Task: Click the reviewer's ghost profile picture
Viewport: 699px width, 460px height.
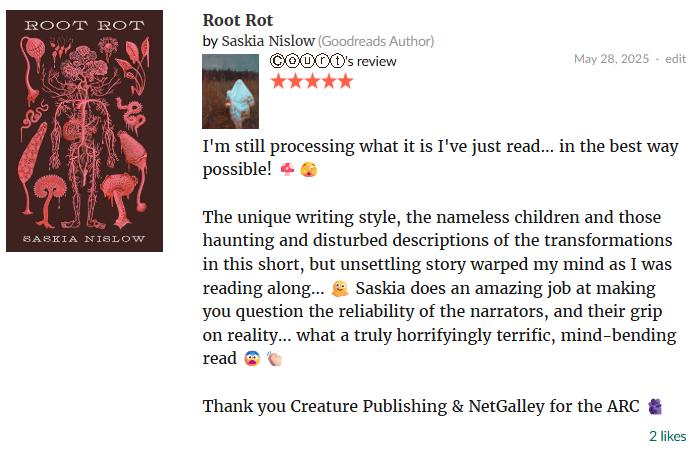Action: (x=231, y=92)
